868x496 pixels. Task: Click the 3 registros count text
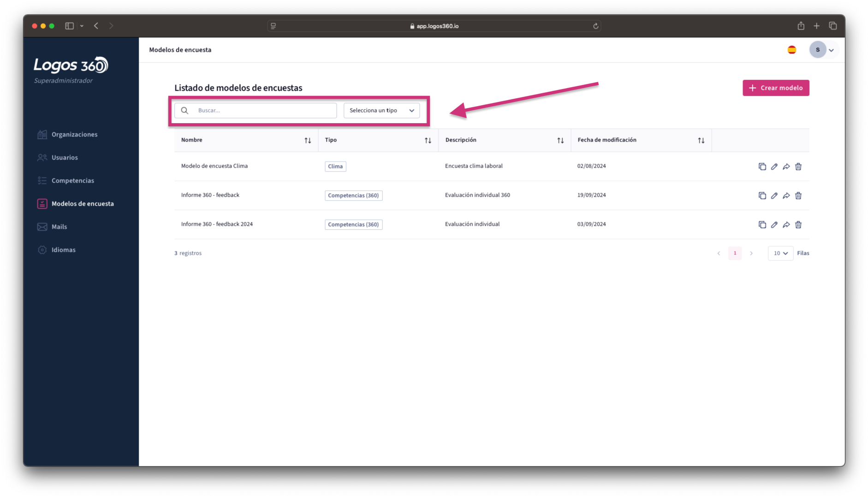point(188,253)
